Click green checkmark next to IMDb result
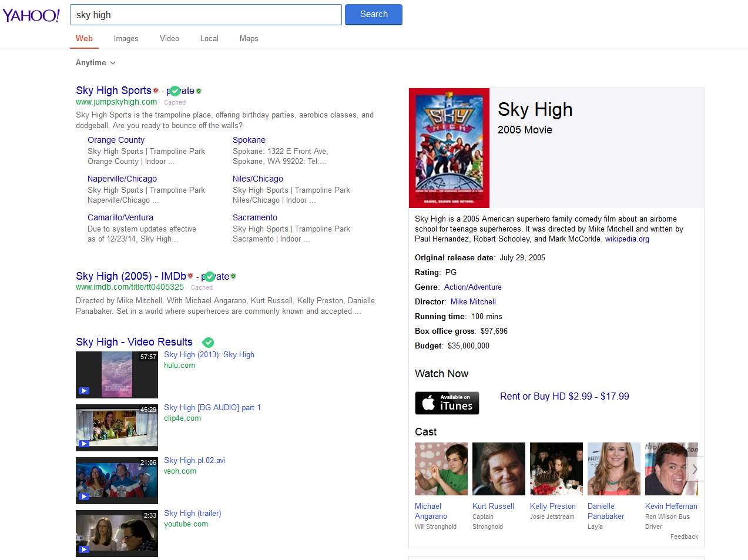This screenshot has height=560, width=748. point(210,277)
